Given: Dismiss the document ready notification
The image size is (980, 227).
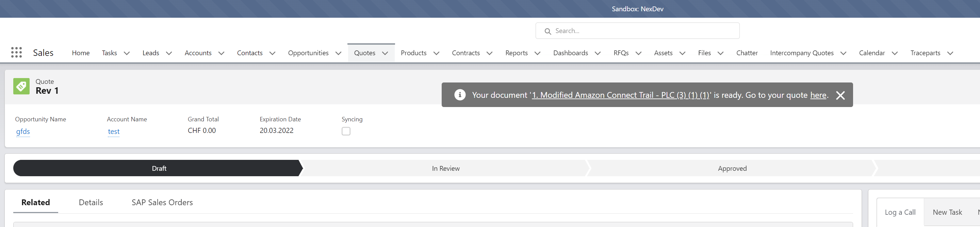Looking at the screenshot, I should coord(840,95).
